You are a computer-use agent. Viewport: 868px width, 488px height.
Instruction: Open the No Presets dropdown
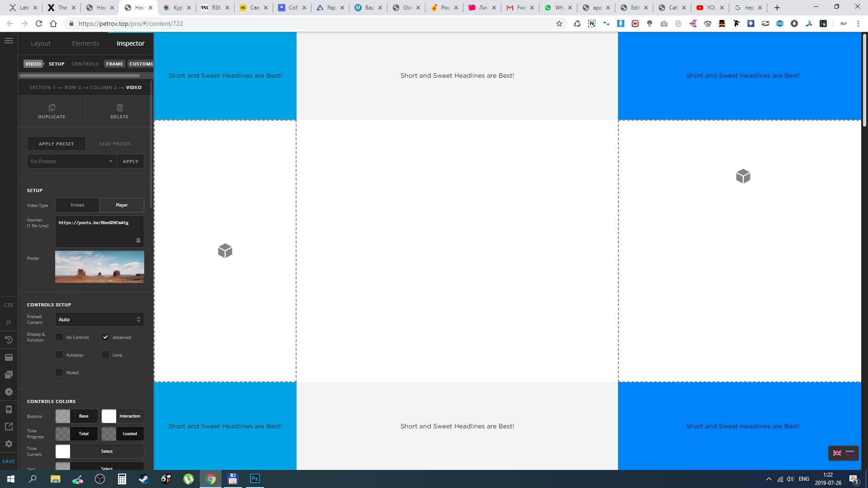(x=71, y=161)
